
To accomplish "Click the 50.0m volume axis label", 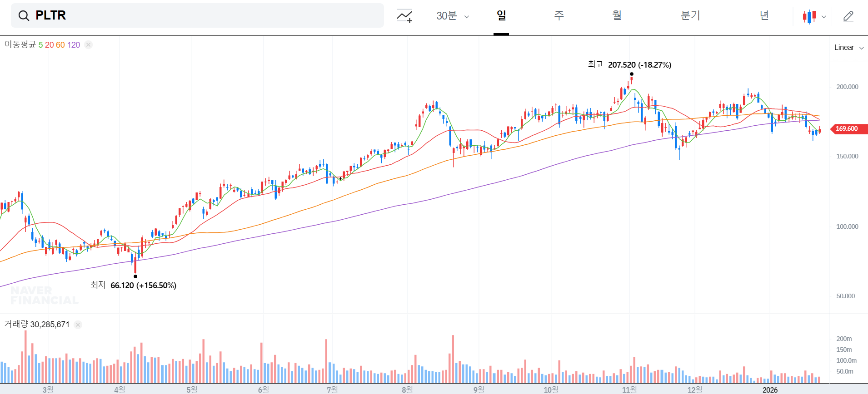I will (x=844, y=371).
